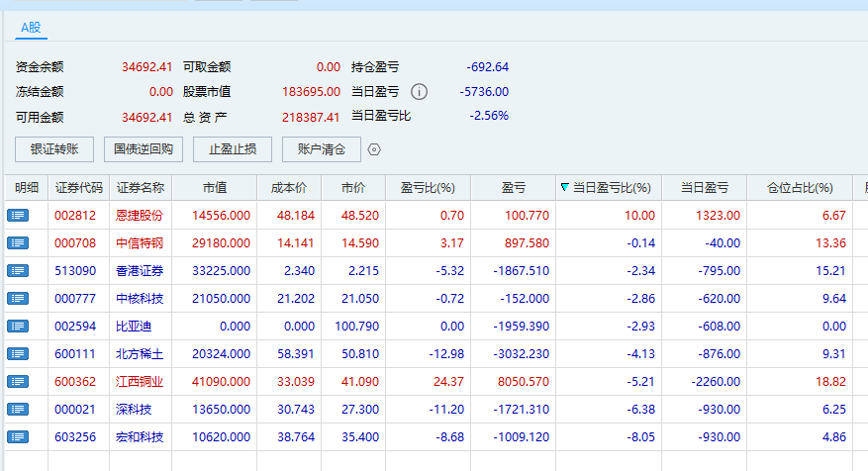Sort by 盈亏比(%) column header
The height and width of the screenshot is (471, 868).
pyautogui.click(x=428, y=188)
